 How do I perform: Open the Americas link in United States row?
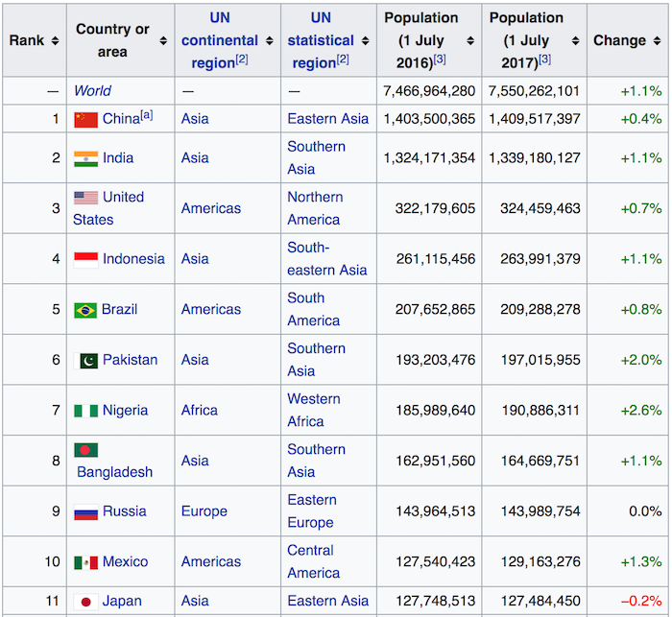[x=211, y=208]
